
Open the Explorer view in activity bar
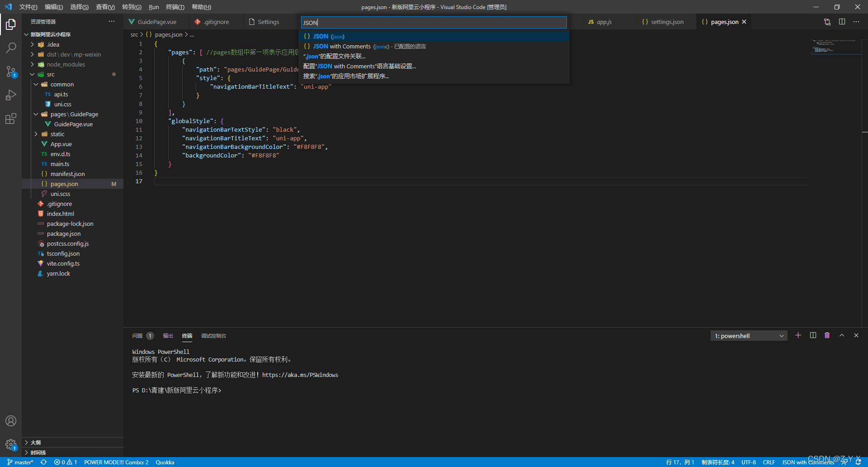coord(11,24)
